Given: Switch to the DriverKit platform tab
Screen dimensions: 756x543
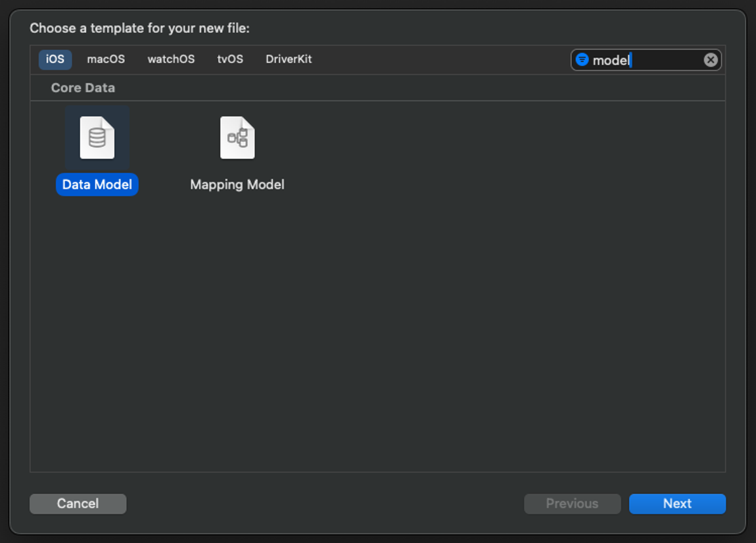Looking at the screenshot, I should click(289, 59).
